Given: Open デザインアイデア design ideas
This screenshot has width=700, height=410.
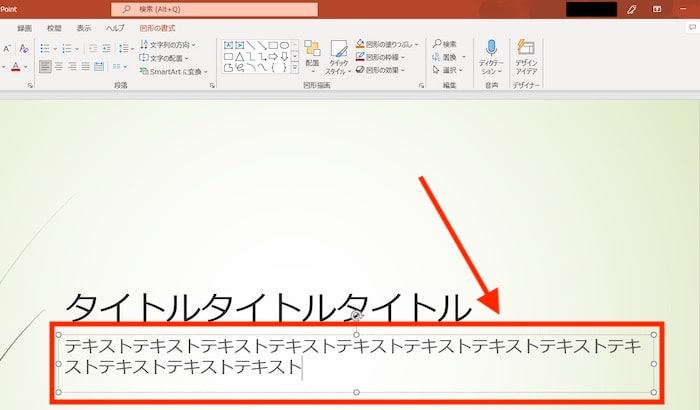Looking at the screenshot, I should click(x=526, y=57).
